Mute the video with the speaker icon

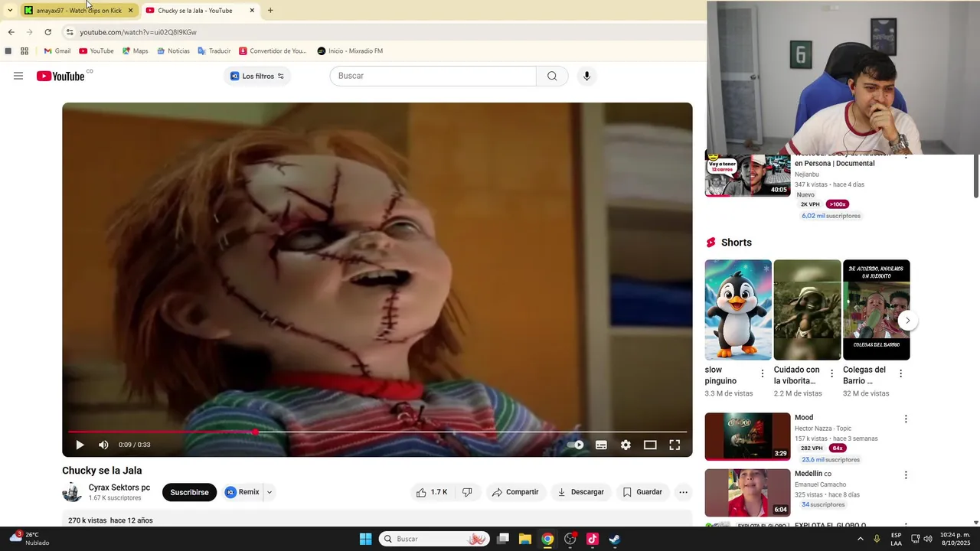(103, 445)
